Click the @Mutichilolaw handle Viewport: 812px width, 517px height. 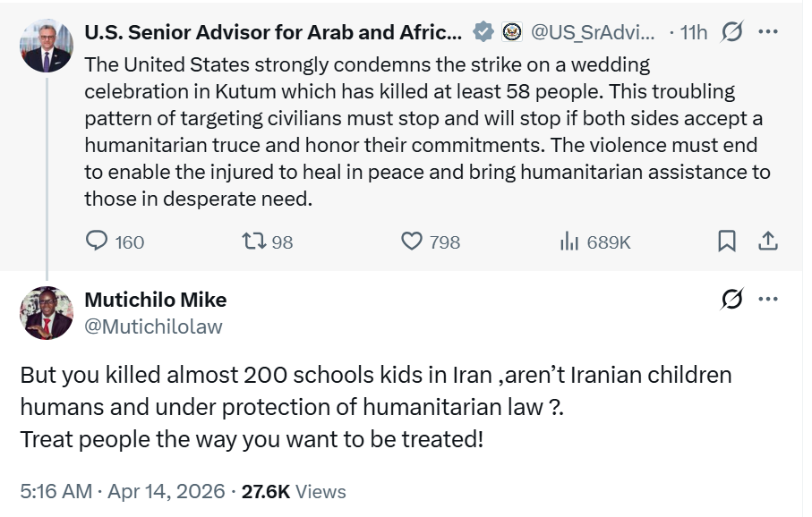pos(153,326)
